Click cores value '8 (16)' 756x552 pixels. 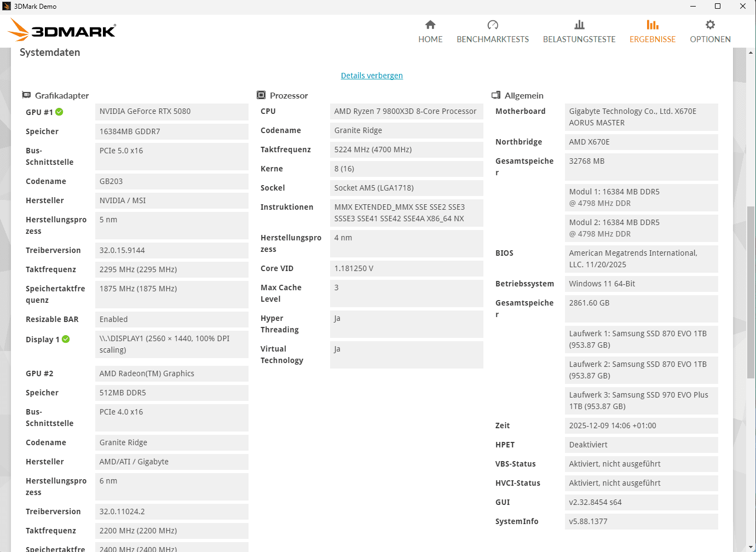(x=407, y=169)
